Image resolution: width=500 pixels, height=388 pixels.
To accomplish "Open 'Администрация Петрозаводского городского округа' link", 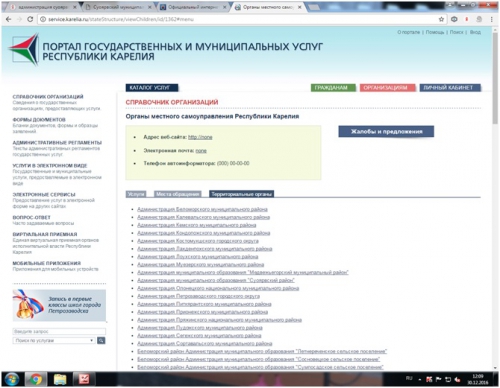I will pos(198,296).
